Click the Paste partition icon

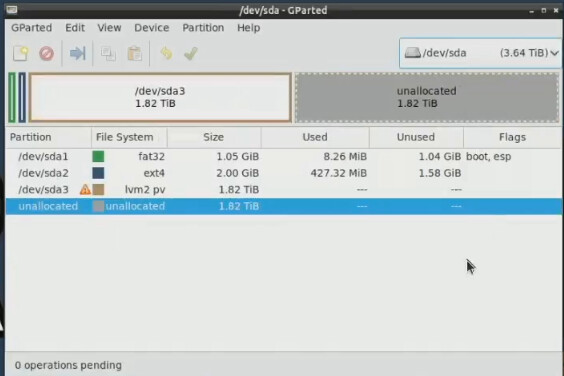point(135,54)
